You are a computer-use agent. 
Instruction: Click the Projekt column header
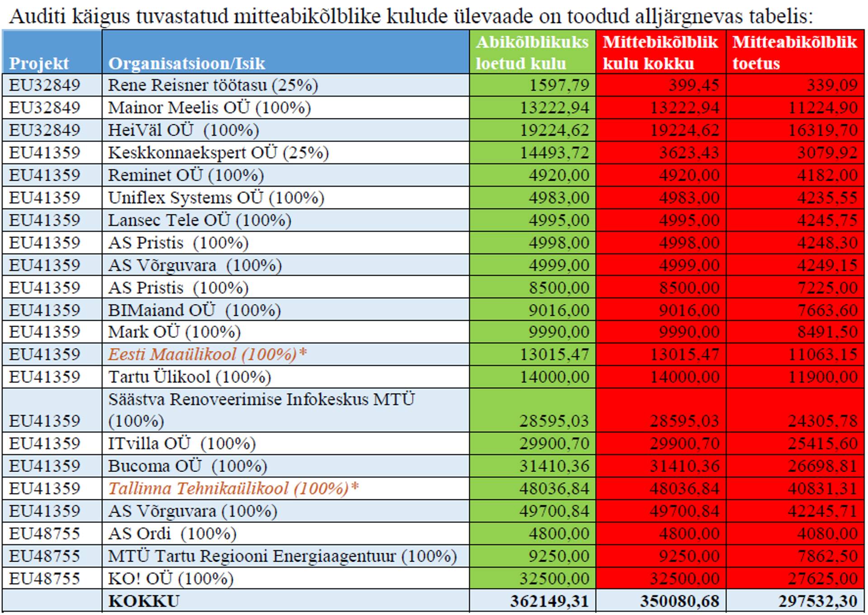tap(39, 63)
